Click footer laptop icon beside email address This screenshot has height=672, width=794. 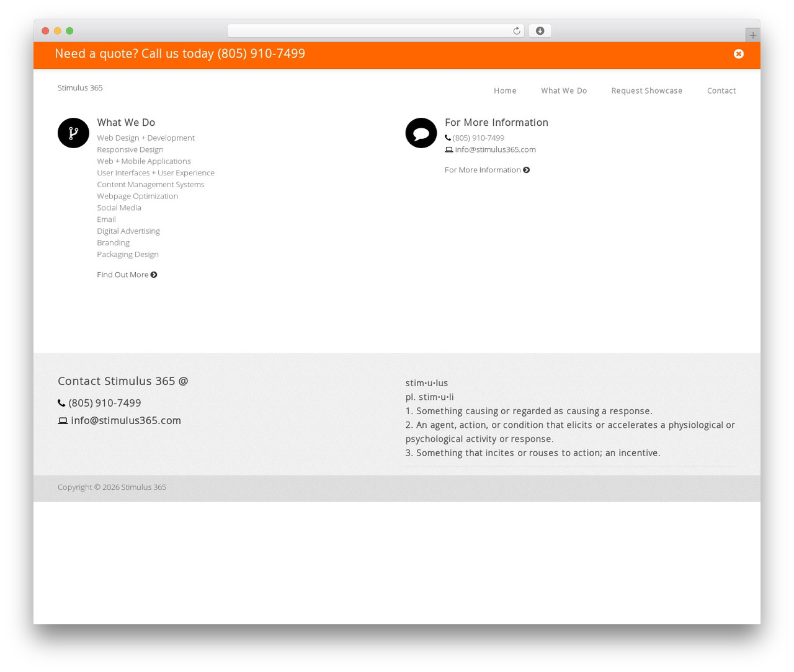coord(63,420)
